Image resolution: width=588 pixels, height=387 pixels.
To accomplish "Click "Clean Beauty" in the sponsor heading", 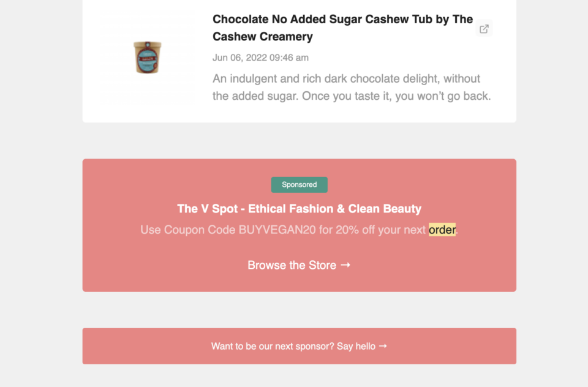I will click(385, 209).
